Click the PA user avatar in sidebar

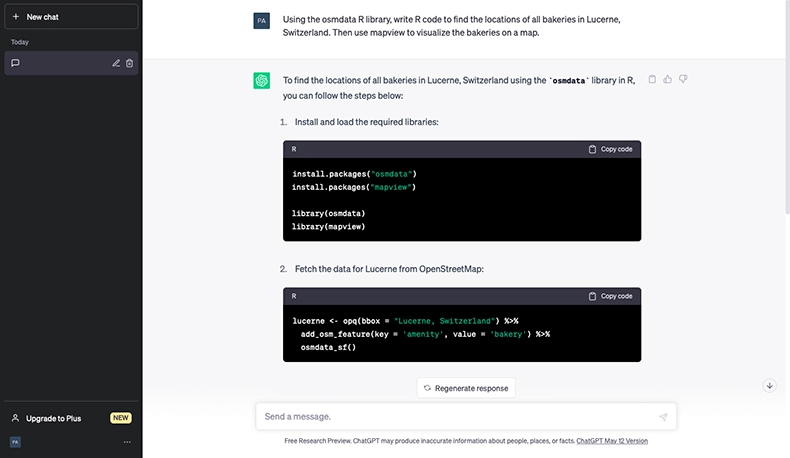[15, 441]
